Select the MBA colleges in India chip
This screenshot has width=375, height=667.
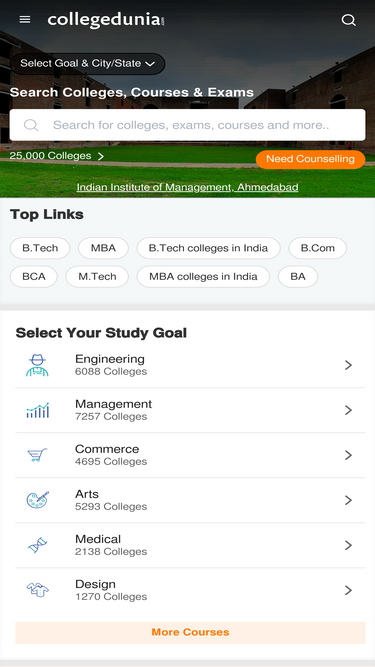203,276
